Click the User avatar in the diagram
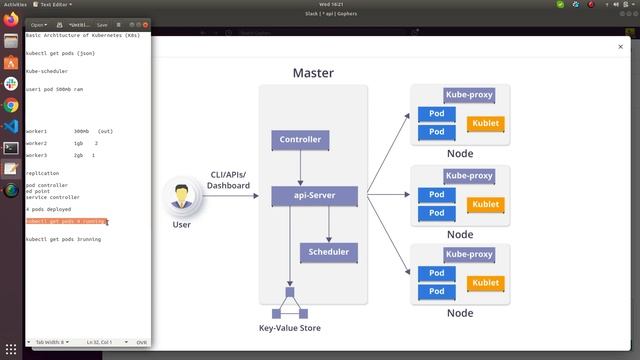The height and width of the screenshot is (360, 640). pos(182,196)
